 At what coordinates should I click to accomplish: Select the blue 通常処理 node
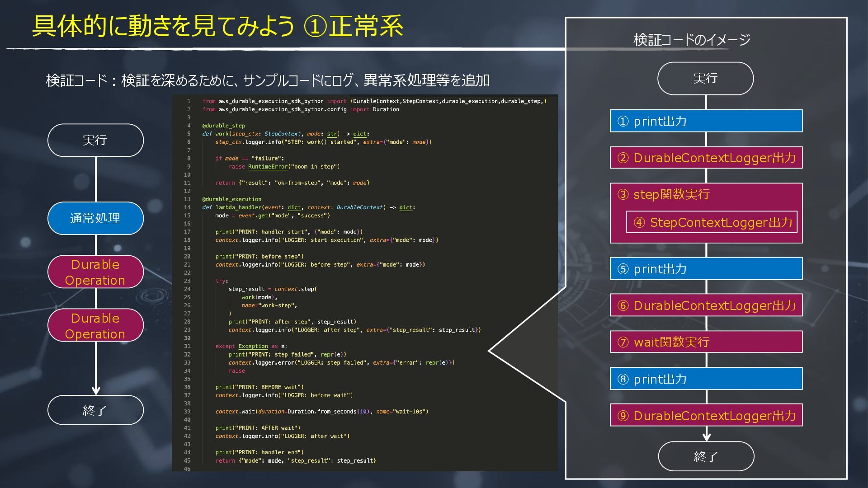tap(95, 218)
